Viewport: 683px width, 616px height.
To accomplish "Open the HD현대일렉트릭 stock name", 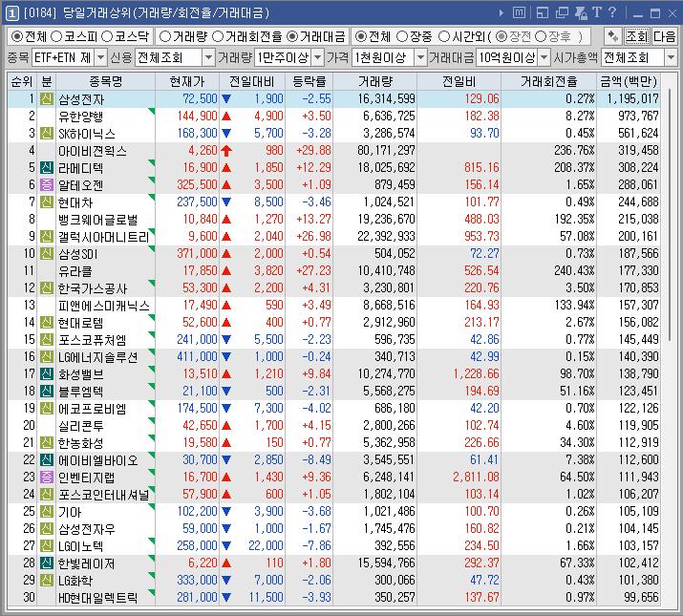I will (x=98, y=598).
